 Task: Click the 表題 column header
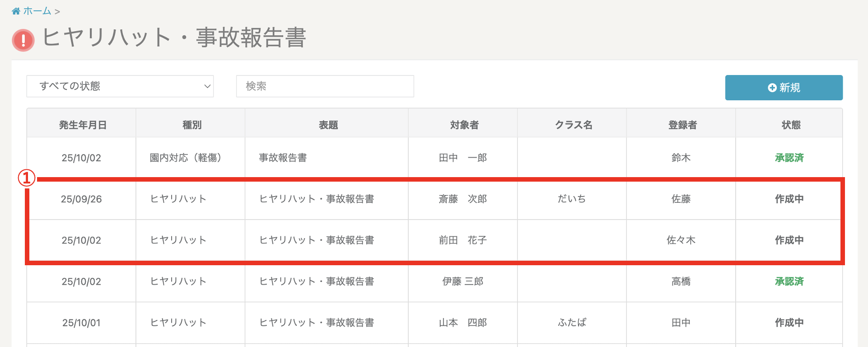tap(328, 125)
